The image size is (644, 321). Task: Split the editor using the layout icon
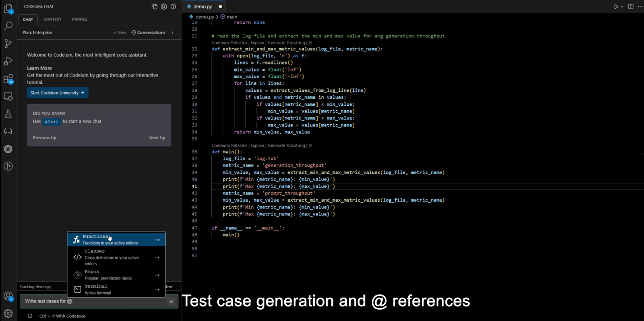click(x=630, y=6)
